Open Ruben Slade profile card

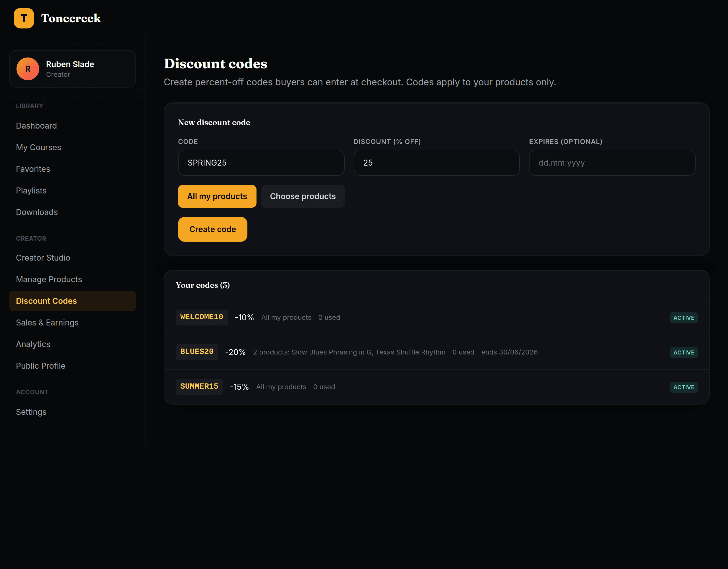pyautogui.click(x=72, y=69)
